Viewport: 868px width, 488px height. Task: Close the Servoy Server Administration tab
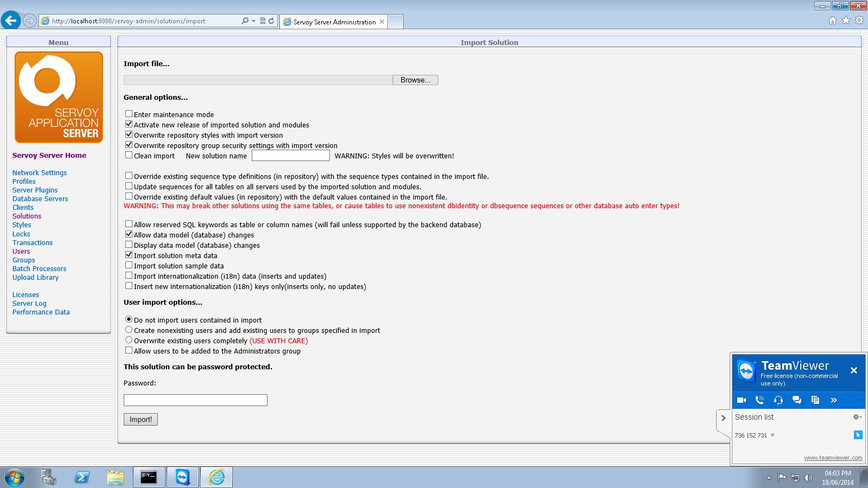(382, 22)
